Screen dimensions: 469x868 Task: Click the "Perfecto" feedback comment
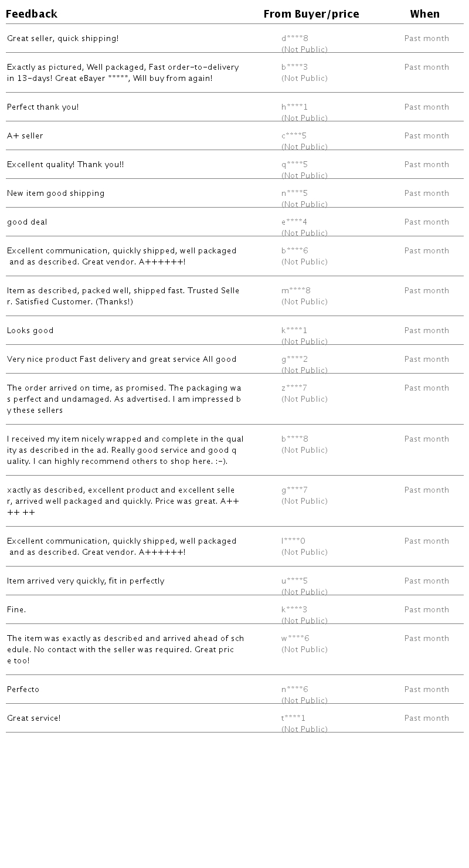pyautogui.click(x=23, y=690)
